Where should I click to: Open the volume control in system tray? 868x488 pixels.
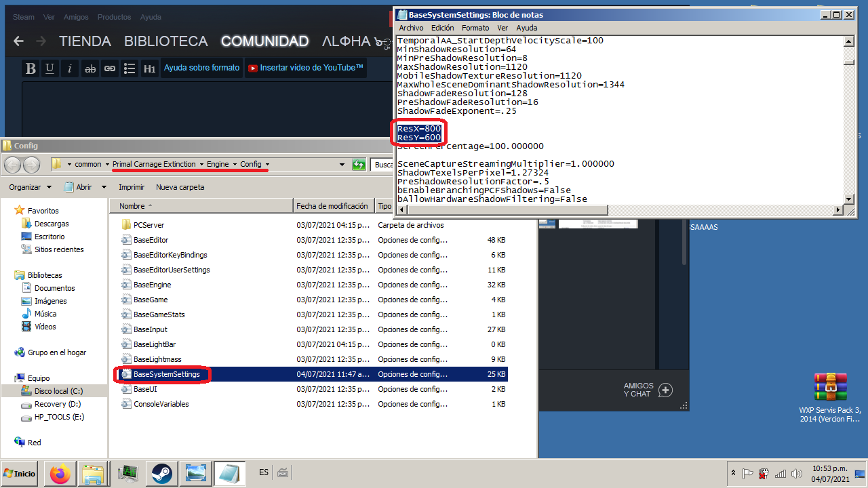click(x=796, y=473)
